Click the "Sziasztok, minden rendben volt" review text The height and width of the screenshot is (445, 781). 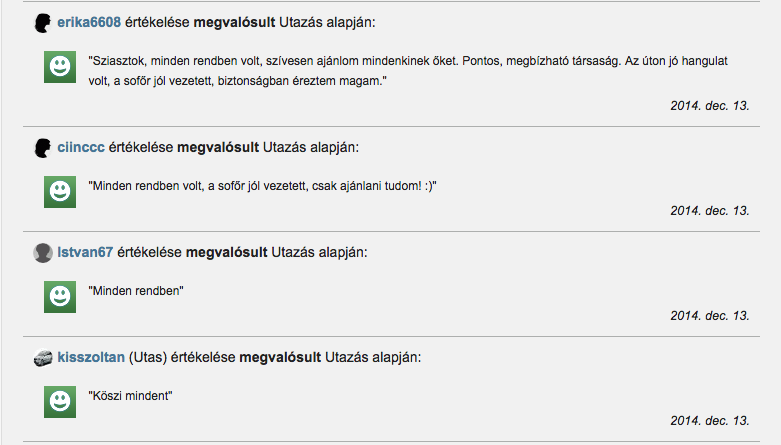point(408,71)
